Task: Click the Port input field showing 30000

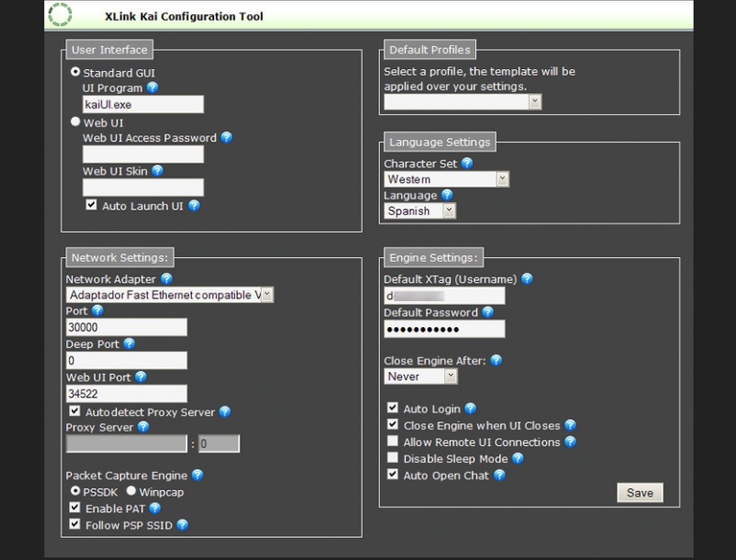Action: pyautogui.click(x=126, y=327)
